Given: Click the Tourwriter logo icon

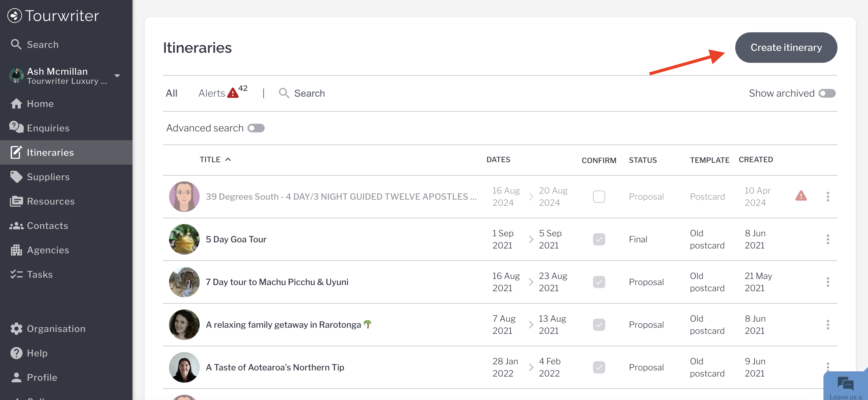Looking at the screenshot, I should pyautogui.click(x=14, y=16).
